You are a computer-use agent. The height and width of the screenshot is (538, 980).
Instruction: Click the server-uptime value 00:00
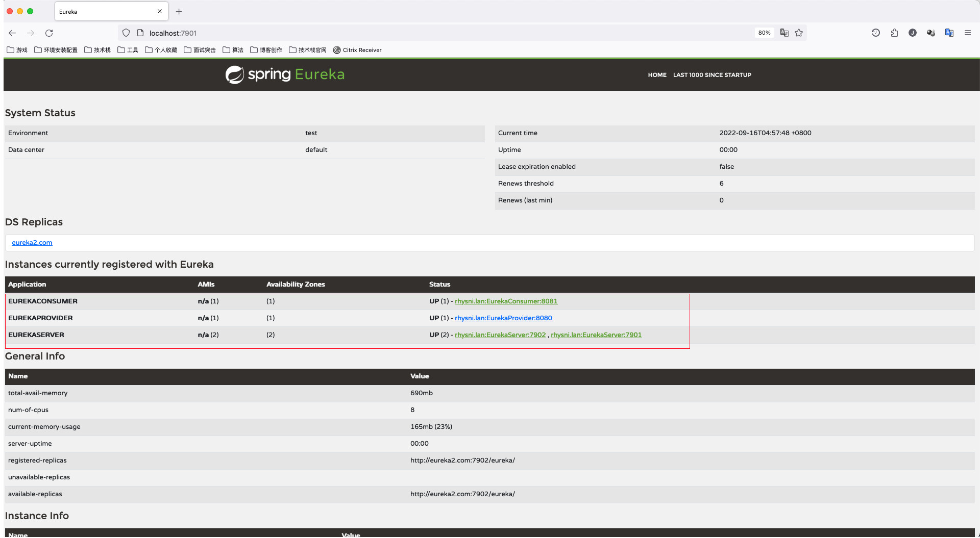[419, 444]
